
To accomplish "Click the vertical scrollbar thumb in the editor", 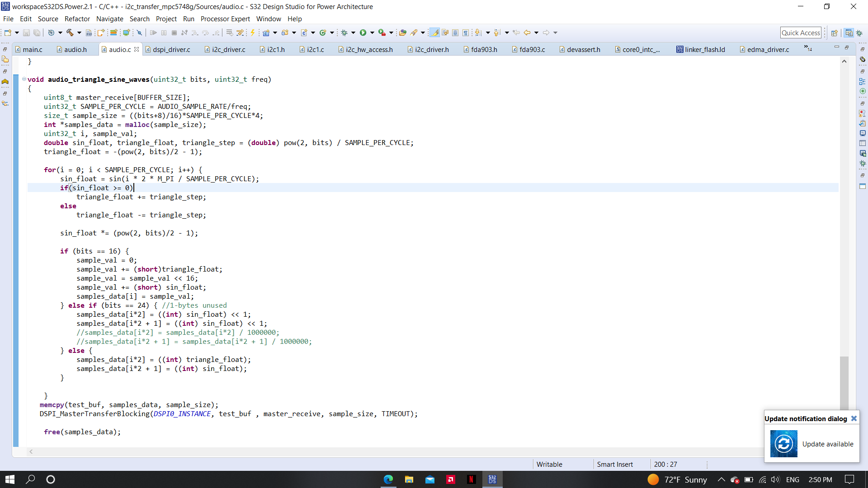I will tap(844, 383).
